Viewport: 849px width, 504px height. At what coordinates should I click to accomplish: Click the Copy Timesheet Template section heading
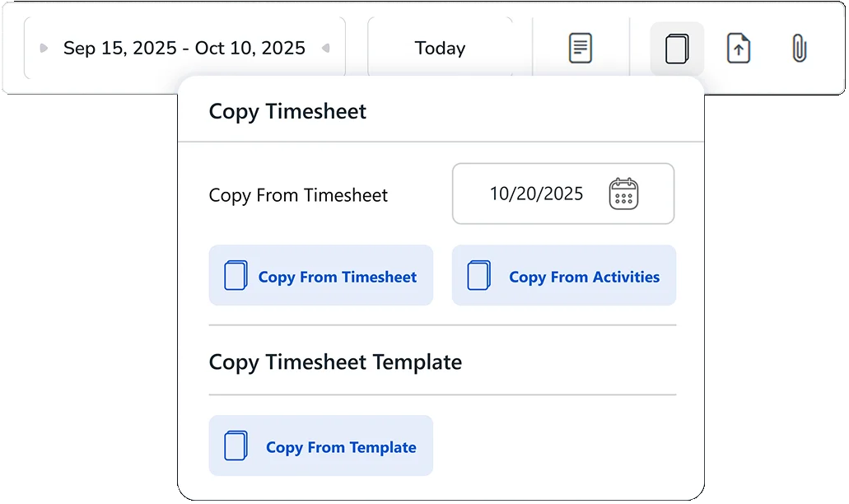point(335,362)
